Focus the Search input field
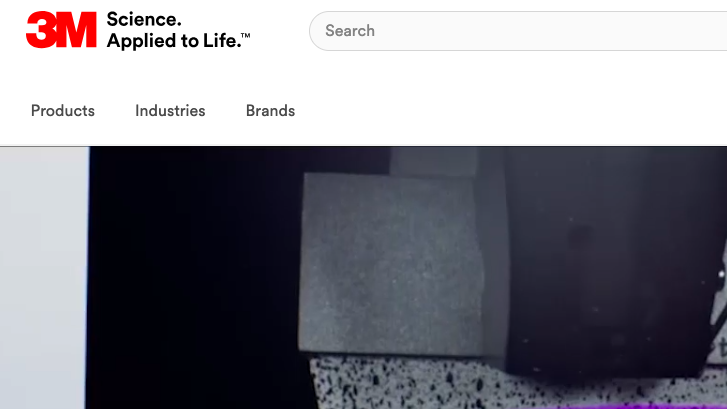Screen dimensions: 727x409 [x=518, y=31]
